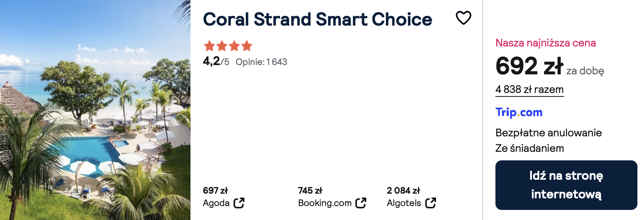The height and width of the screenshot is (220, 644).
Task: Click the second rating star
Action: coord(222,46)
